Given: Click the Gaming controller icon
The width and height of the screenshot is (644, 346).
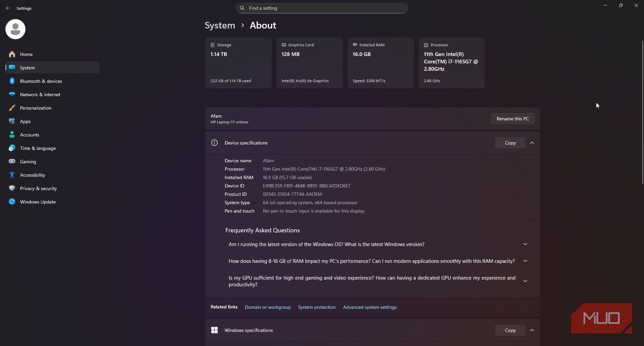Looking at the screenshot, I should (x=12, y=161).
